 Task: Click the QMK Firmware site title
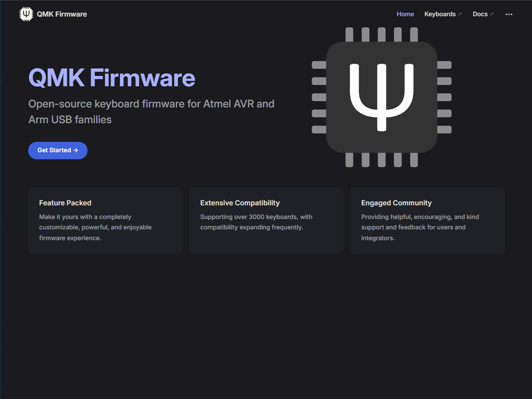coord(62,14)
